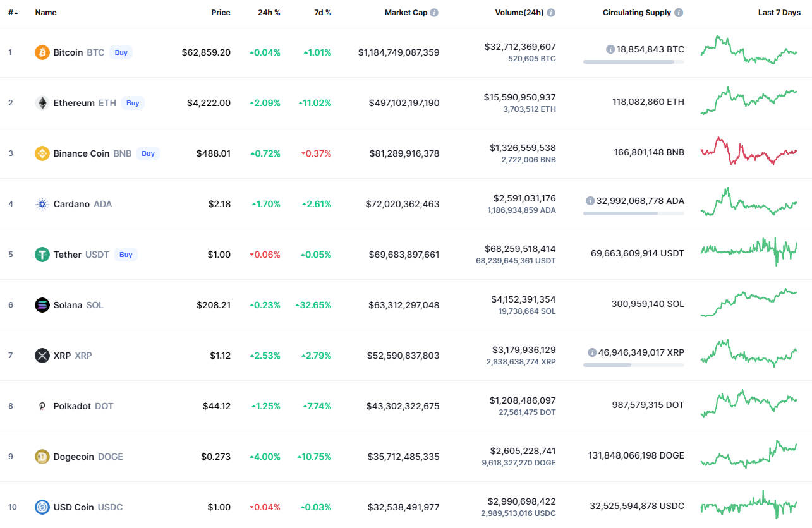Click the Polkadot logo icon

point(42,406)
